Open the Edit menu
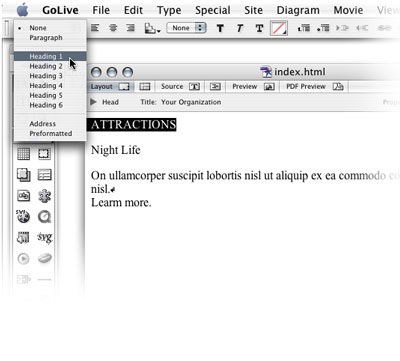Viewport: 400px width, 361px height. [133, 10]
